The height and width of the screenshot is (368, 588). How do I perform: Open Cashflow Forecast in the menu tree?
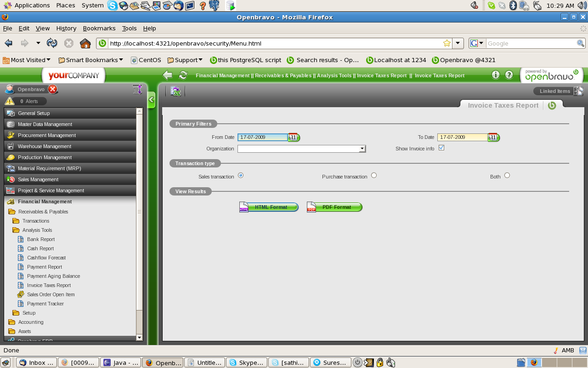coord(46,258)
